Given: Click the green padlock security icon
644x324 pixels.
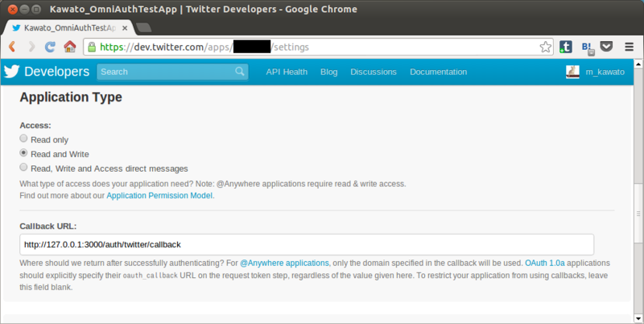Looking at the screenshot, I should pyautogui.click(x=92, y=47).
